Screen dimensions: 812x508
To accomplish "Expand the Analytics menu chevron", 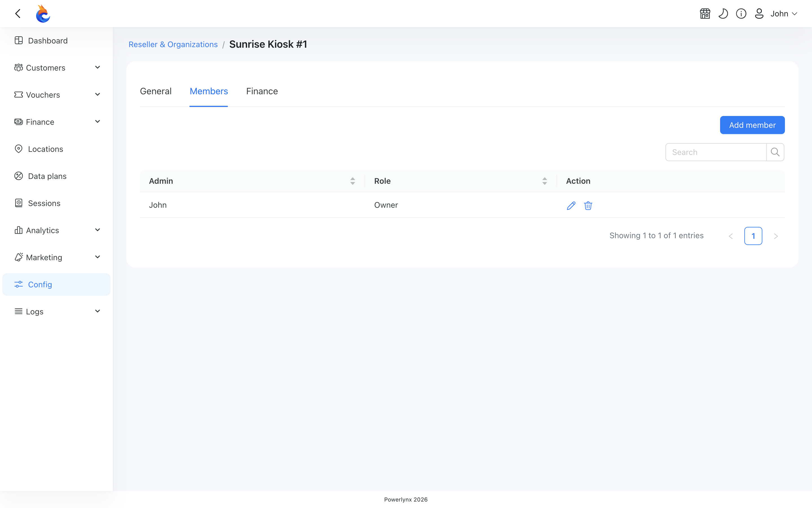I will [98, 230].
